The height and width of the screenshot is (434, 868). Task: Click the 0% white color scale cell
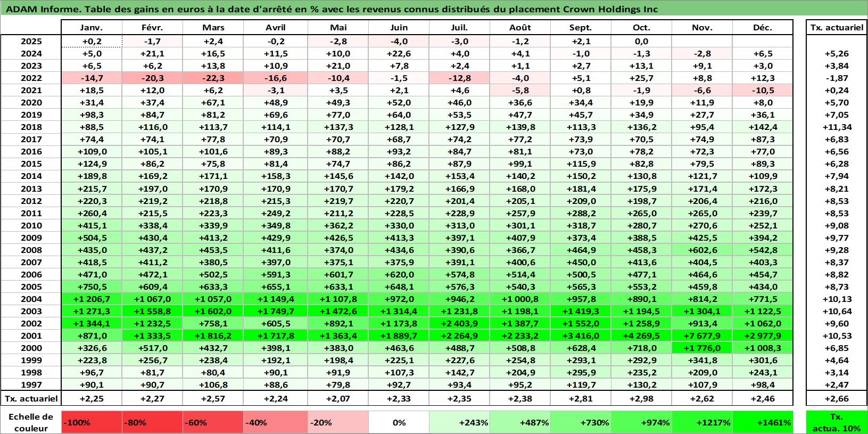[399, 422]
